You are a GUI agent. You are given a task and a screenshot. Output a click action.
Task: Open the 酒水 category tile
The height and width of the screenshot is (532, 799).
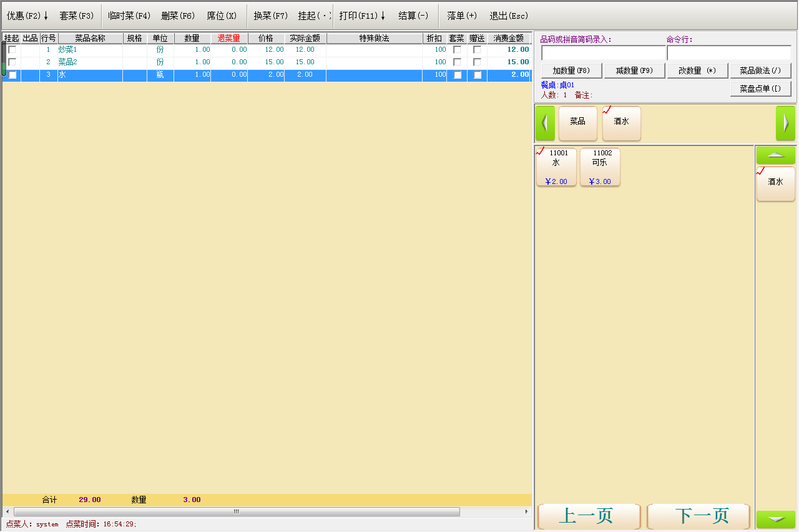coord(621,123)
